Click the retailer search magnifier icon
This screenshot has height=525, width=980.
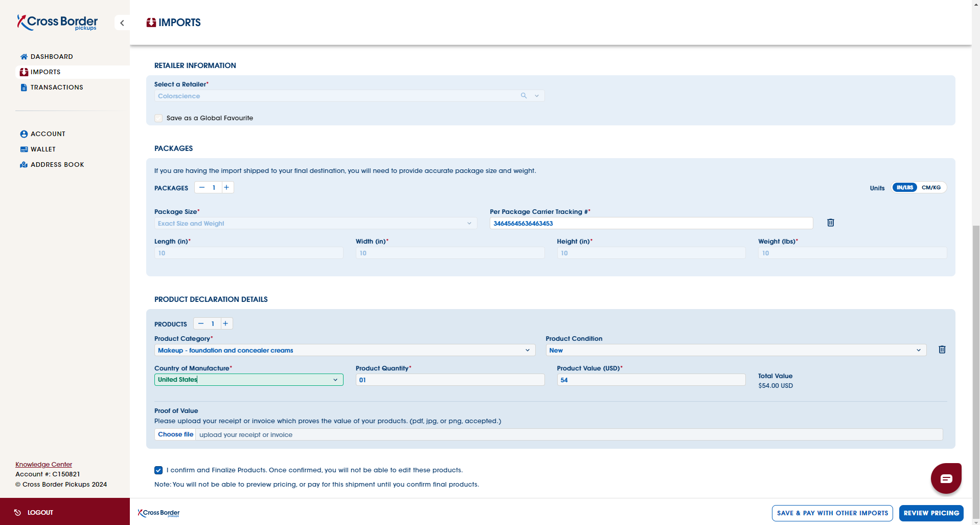523,96
